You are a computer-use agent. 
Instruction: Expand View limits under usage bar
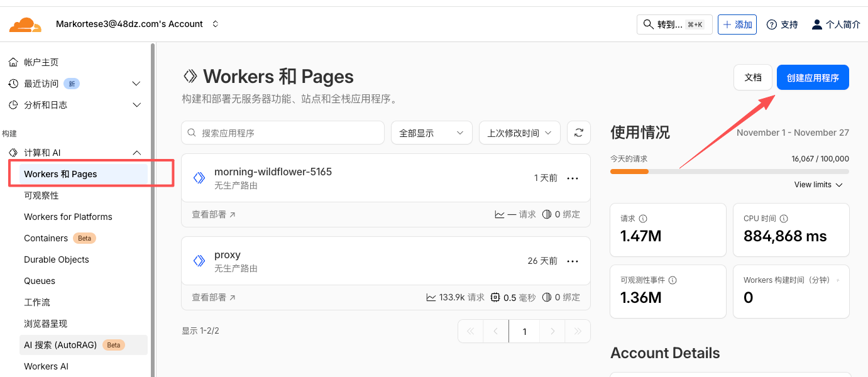818,185
